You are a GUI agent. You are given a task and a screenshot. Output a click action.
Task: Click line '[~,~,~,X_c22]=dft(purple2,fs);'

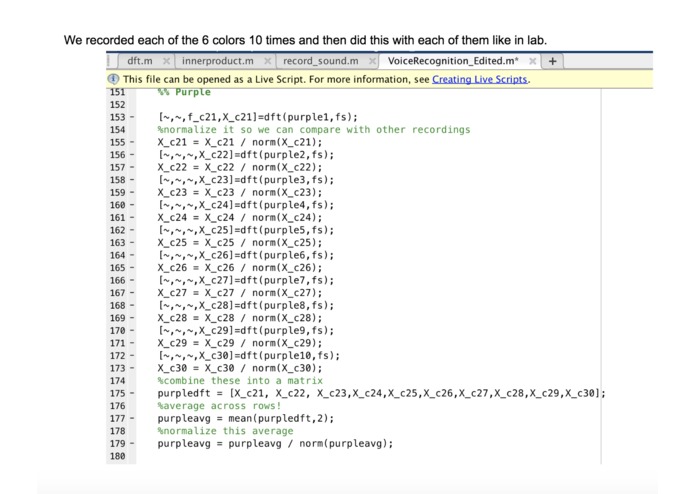click(246, 155)
